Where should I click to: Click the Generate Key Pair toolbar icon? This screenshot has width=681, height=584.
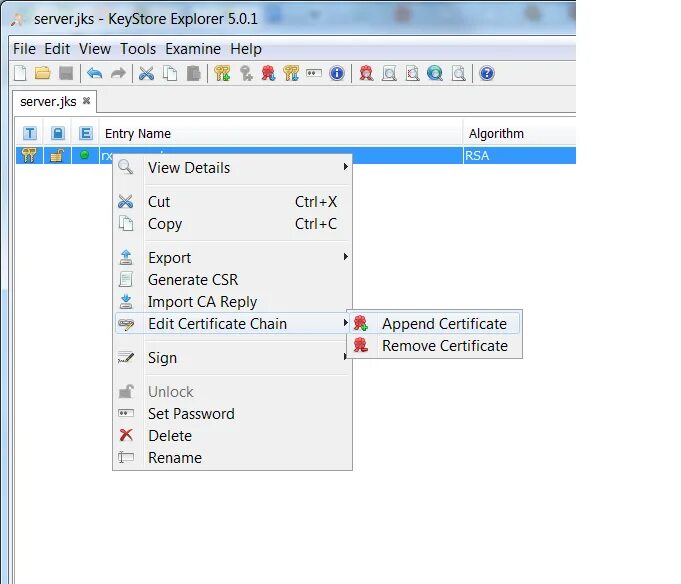(x=222, y=73)
